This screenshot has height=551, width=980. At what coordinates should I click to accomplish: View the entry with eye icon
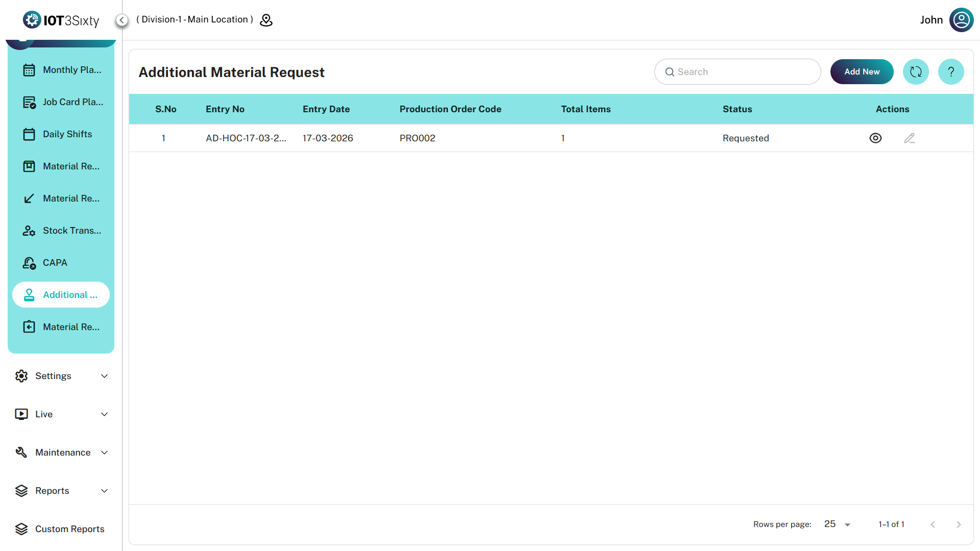click(x=875, y=138)
